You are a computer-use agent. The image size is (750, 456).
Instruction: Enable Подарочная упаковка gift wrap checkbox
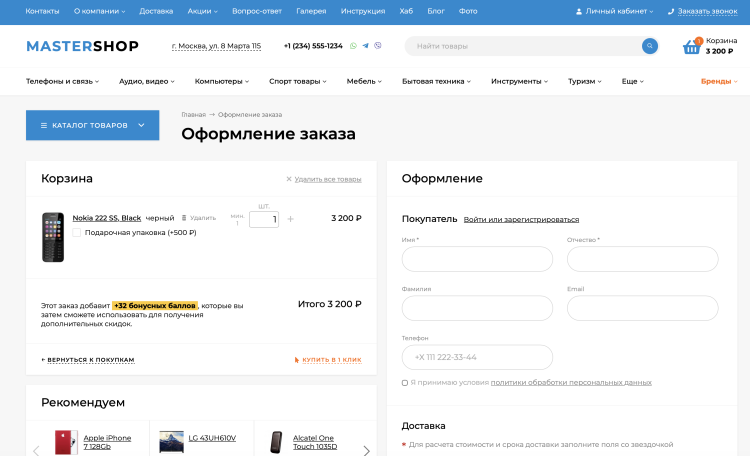[77, 233]
